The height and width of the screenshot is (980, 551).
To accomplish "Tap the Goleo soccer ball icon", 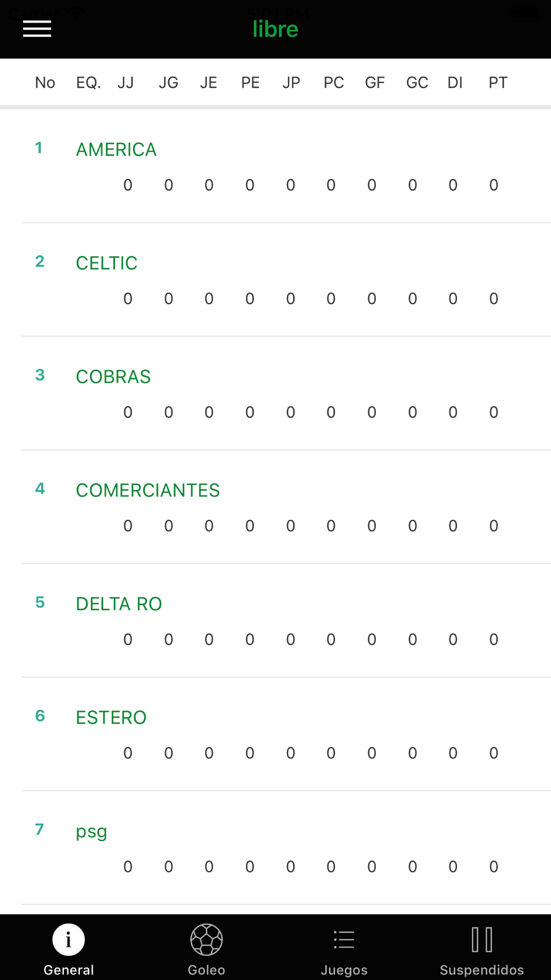I will pos(206,939).
